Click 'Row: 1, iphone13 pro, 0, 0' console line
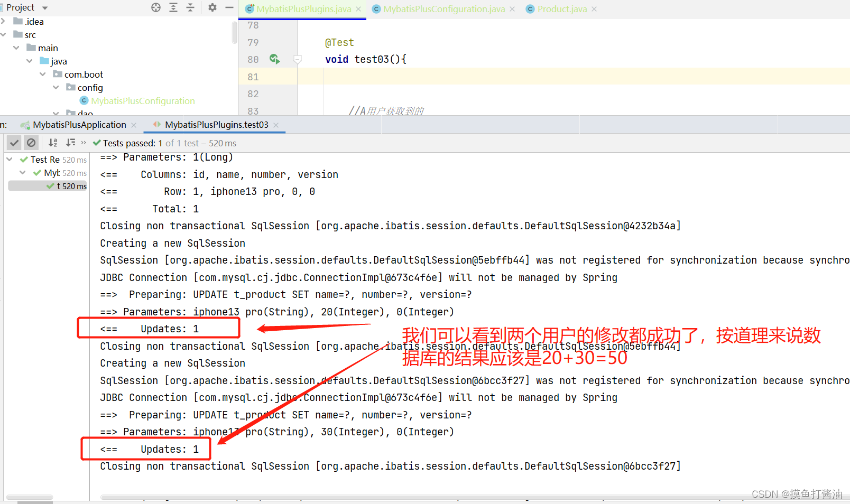The height and width of the screenshot is (504, 850). tap(208, 191)
